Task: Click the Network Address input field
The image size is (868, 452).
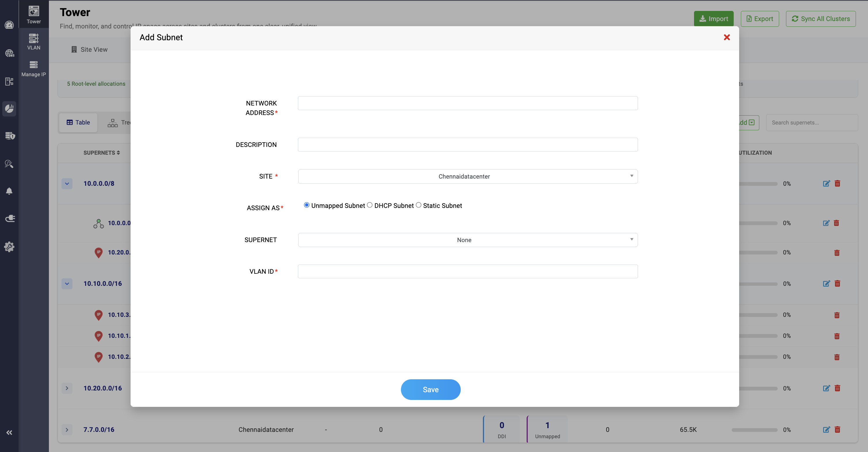Action: 467,103
